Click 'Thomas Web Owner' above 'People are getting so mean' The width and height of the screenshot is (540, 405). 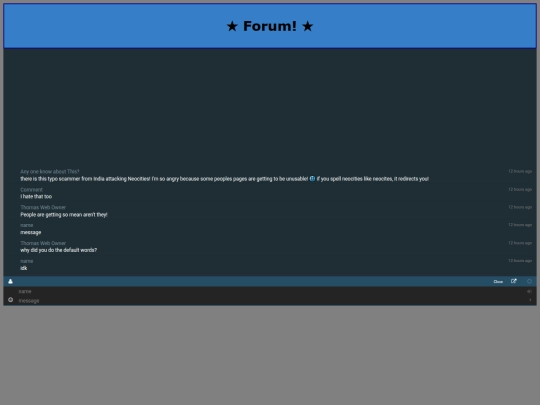[x=43, y=207]
